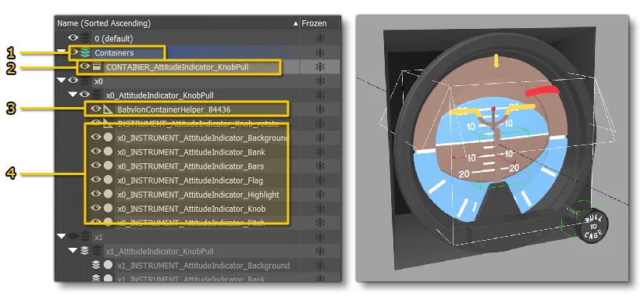The width and height of the screenshot is (644, 297).
Task: Freeze the 0 (default) layer via snowflake
Action: (320, 38)
